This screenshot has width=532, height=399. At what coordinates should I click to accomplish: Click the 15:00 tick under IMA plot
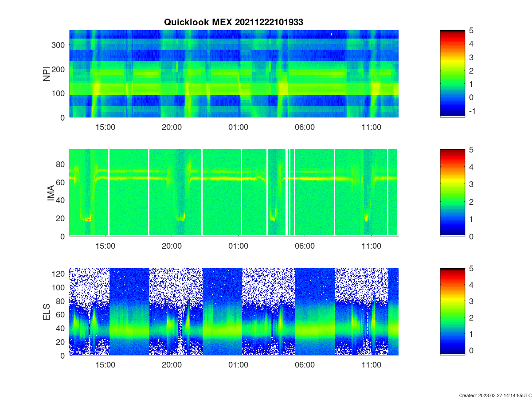106,246
